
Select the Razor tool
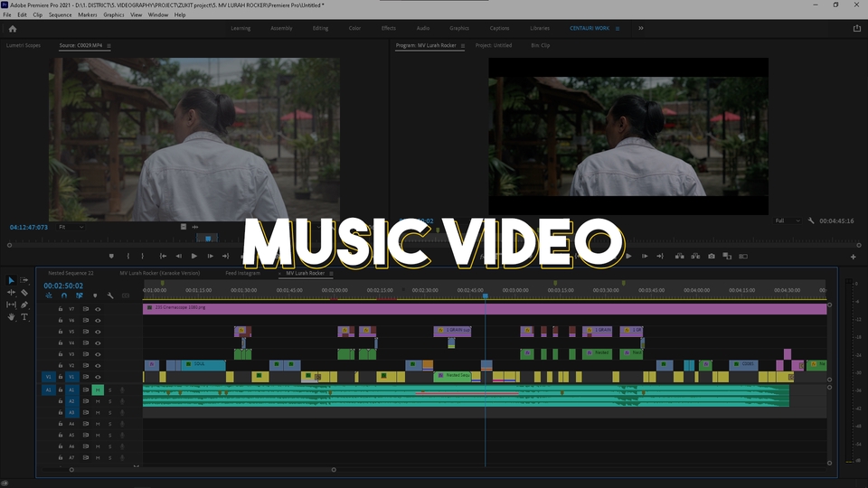point(24,292)
